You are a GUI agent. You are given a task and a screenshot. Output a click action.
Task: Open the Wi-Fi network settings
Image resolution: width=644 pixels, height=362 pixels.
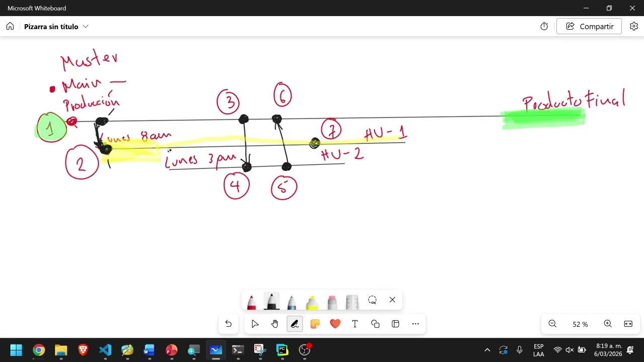point(557,350)
